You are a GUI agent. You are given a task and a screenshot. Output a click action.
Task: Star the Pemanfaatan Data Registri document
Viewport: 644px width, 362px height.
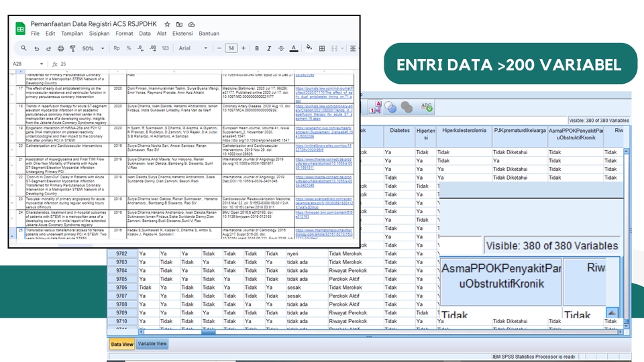click(167, 25)
